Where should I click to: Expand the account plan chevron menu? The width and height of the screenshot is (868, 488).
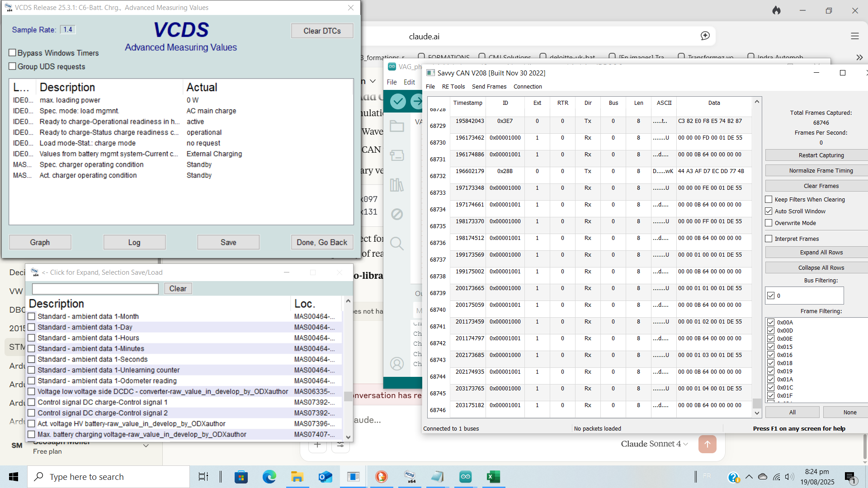(x=146, y=446)
